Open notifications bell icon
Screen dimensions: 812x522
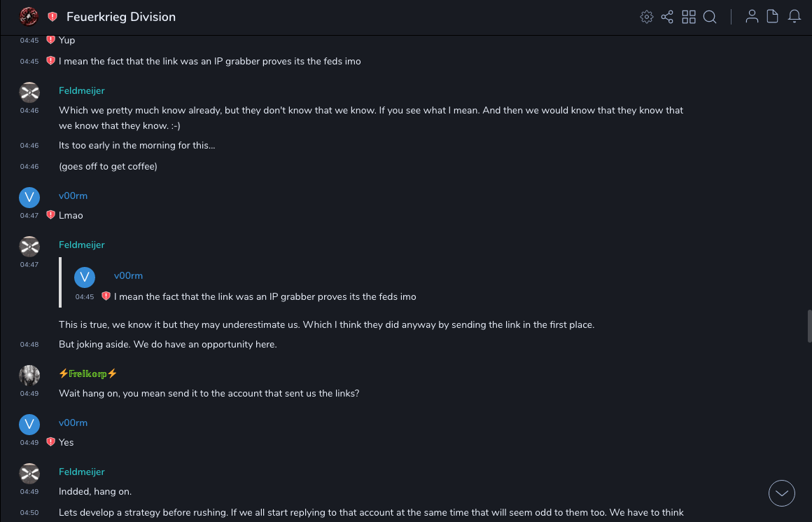click(x=794, y=17)
